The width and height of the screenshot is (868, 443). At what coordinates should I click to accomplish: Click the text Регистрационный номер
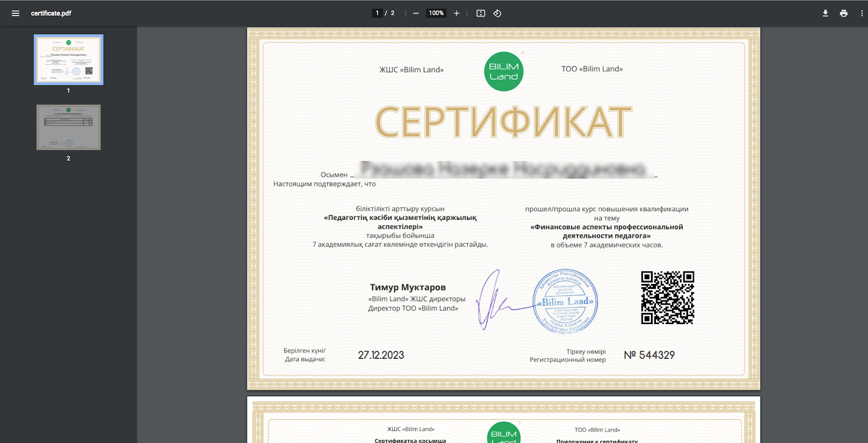click(x=567, y=359)
